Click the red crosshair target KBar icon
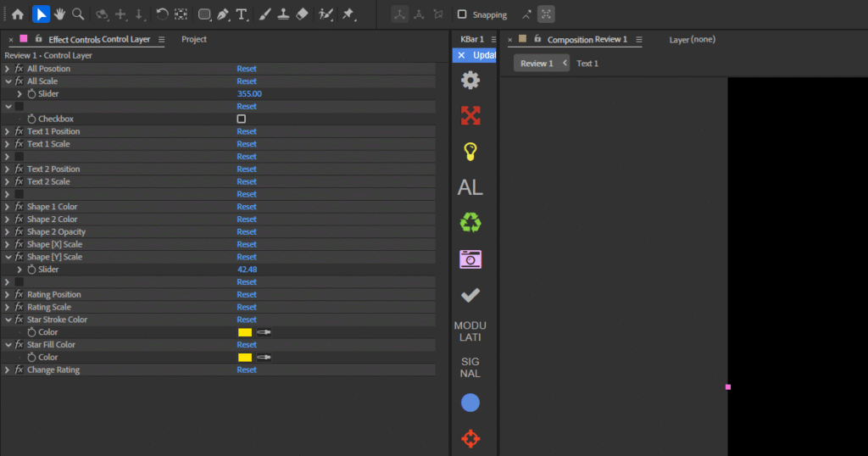Image resolution: width=868 pixels, height=456 pixels. (470, 439)
